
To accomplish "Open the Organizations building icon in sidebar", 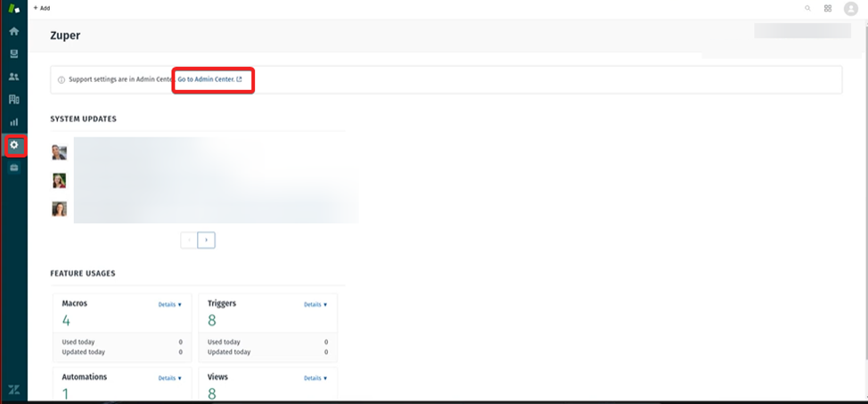I will tap(14, 100).
